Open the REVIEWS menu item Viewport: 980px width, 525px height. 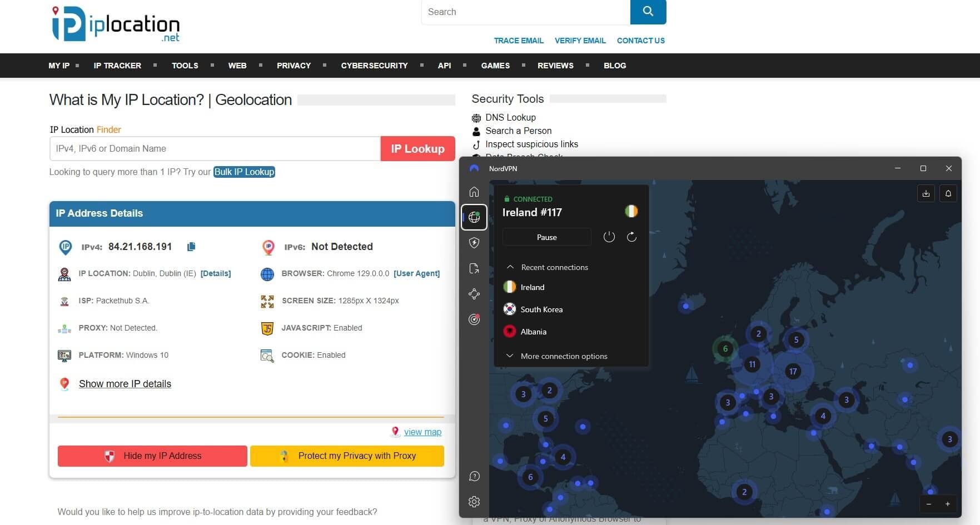click(556, 66)
